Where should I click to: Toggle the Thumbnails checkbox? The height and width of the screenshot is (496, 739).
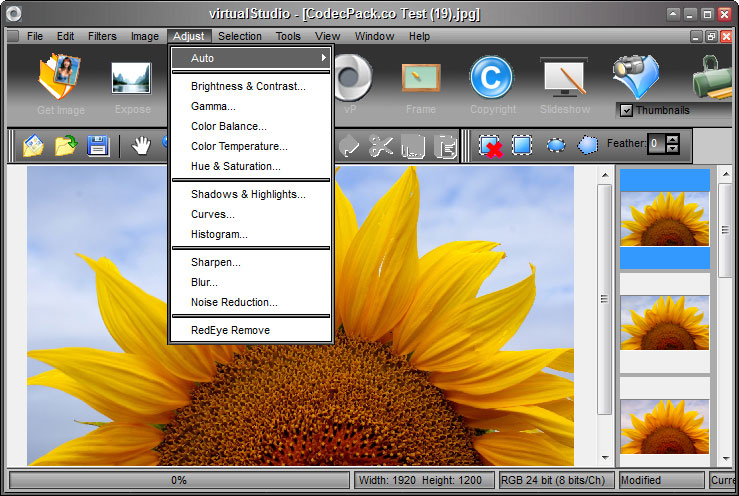pos(626,111)
